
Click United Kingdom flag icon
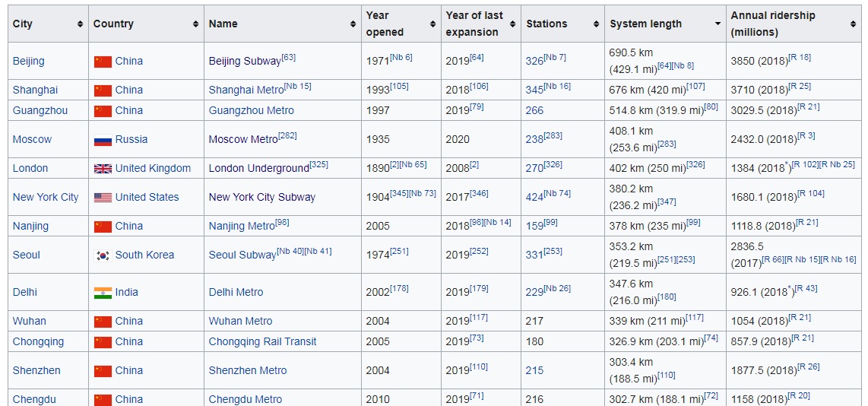[103, 169]
